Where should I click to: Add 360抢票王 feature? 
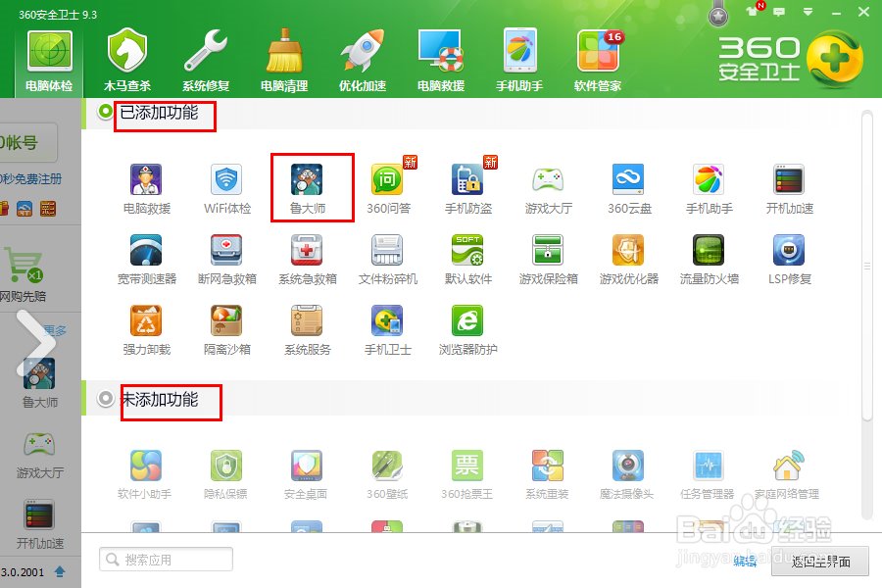466,474
